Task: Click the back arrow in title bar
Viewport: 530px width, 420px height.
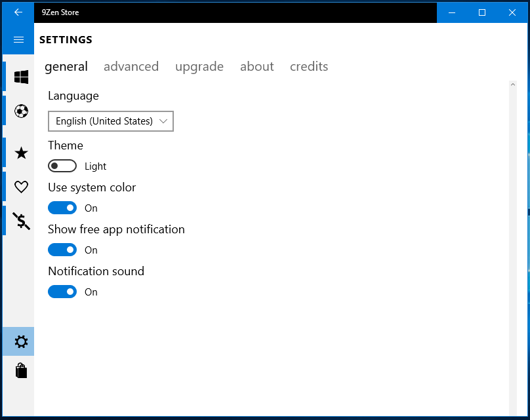Action: click(18, 12)
